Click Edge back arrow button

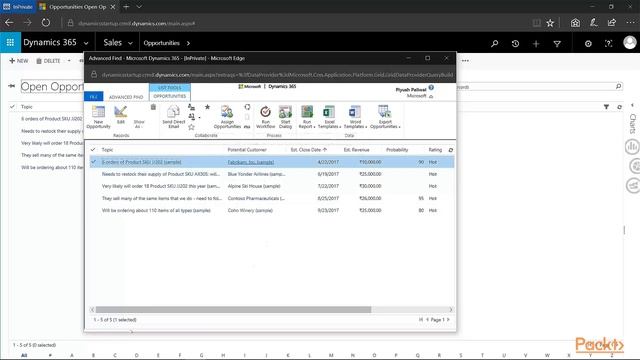point(9,23)
